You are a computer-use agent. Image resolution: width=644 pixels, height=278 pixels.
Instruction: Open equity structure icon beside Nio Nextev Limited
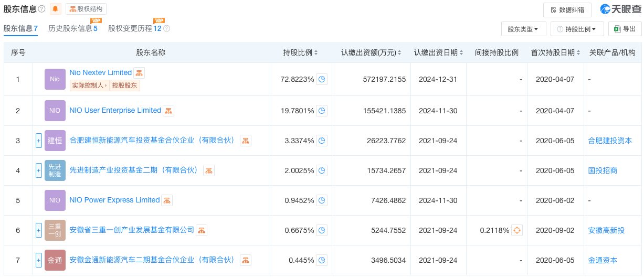139,73
